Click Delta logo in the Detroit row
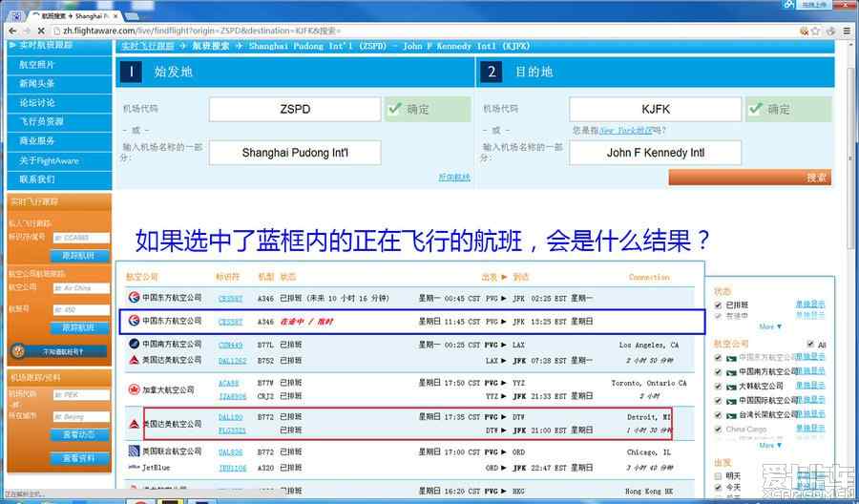 click(135, 424)
